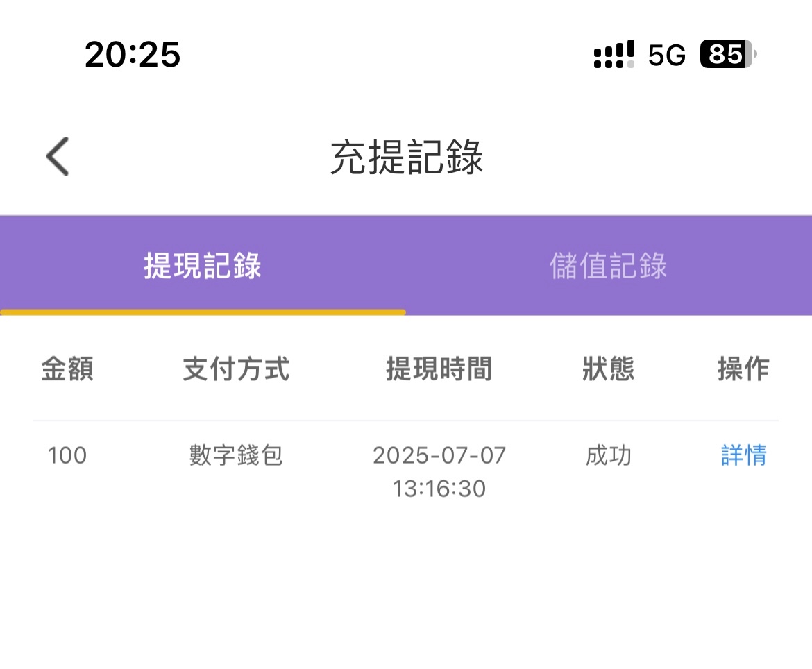Tap the battery level indicator
The width and height of the screenshot is (812, 669).
pos(727,54)
